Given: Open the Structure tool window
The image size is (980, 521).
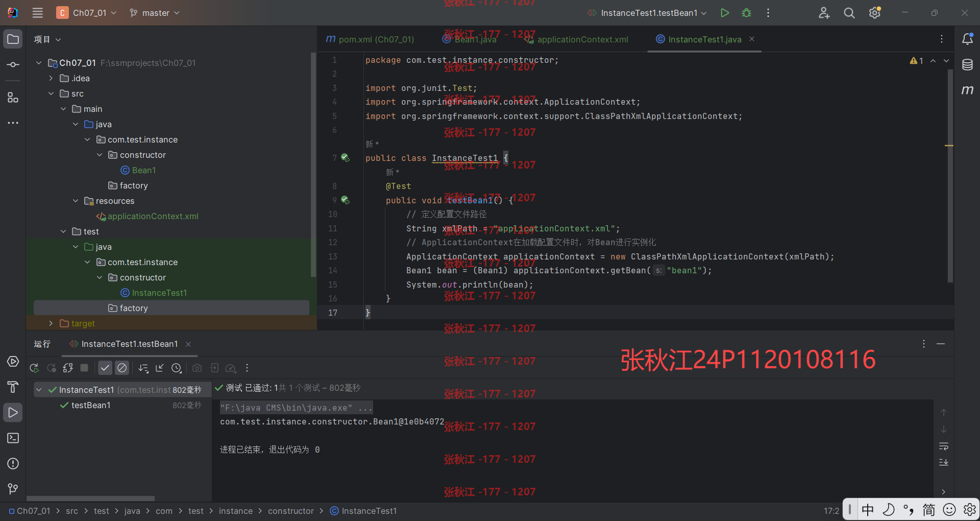Looking at the screenshot, I should [x=13, y=98].
